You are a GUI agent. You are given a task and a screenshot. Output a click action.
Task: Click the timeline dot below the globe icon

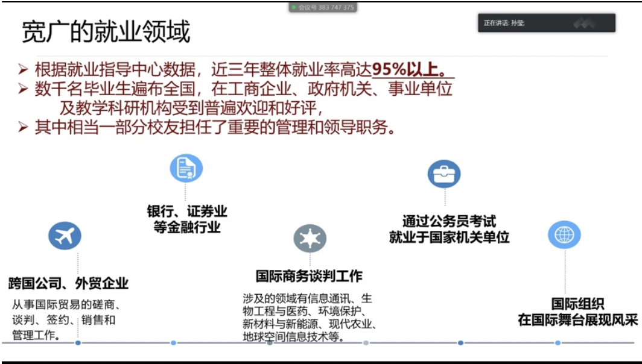(558, 343)
